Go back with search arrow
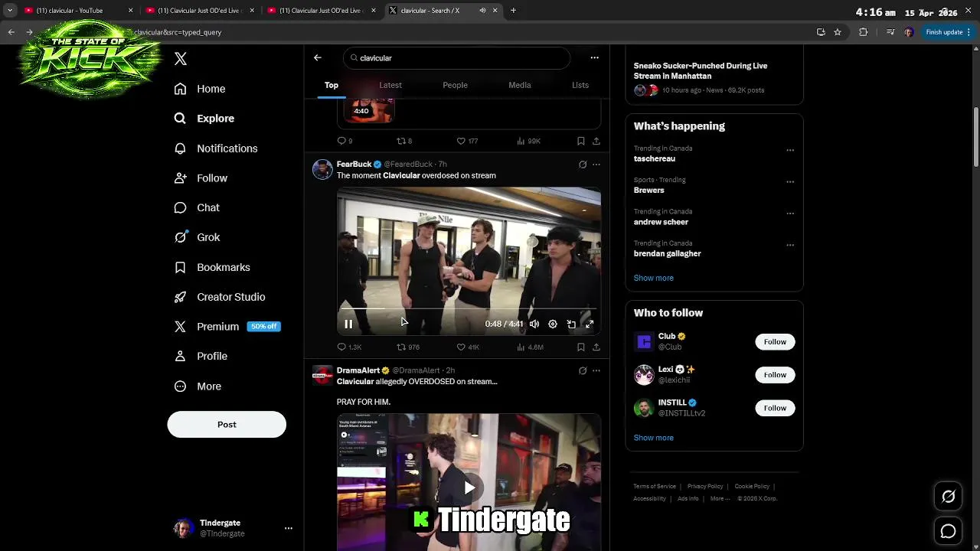 point(318,58)
